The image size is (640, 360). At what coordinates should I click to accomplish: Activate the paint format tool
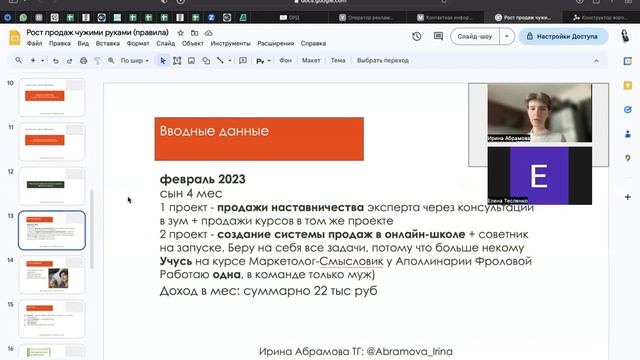(97, 61)
